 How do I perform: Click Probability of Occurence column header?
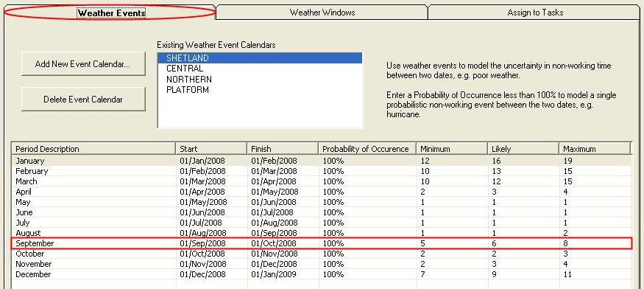click(x=367, y=149)
